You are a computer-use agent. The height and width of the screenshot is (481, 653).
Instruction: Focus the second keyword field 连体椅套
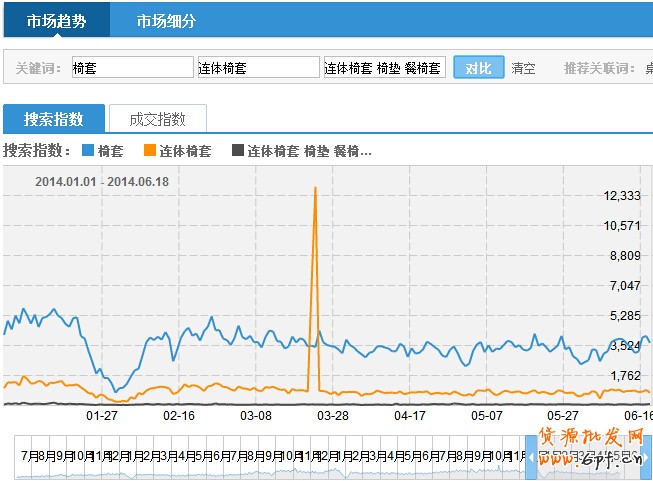(258, 68)
